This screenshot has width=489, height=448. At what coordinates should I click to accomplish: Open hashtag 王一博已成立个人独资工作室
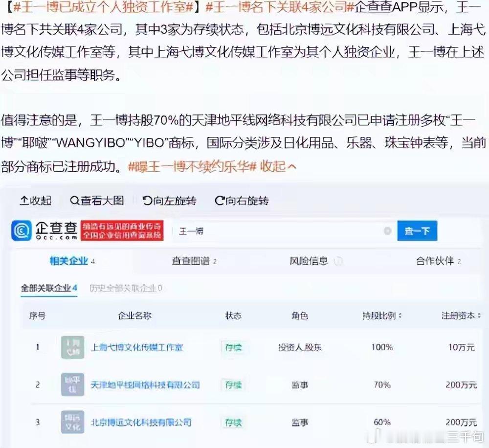pyautogui.click(x=104, y=6)
